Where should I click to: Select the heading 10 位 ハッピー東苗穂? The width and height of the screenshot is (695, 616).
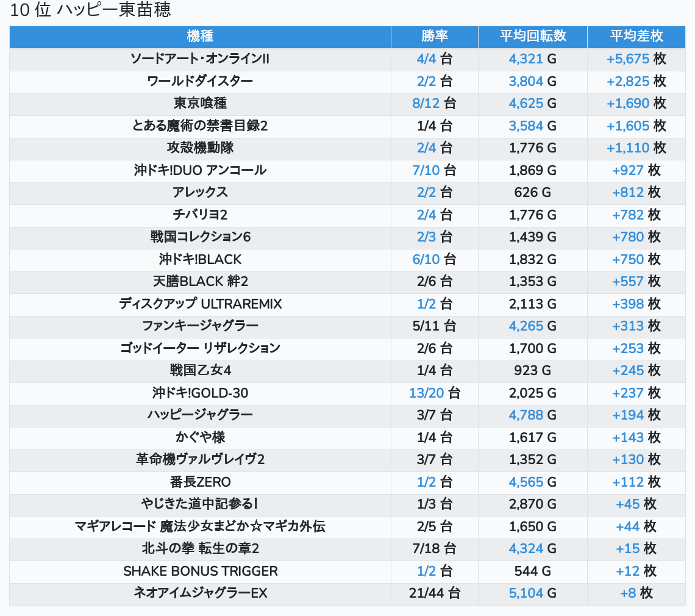[90, 10]
